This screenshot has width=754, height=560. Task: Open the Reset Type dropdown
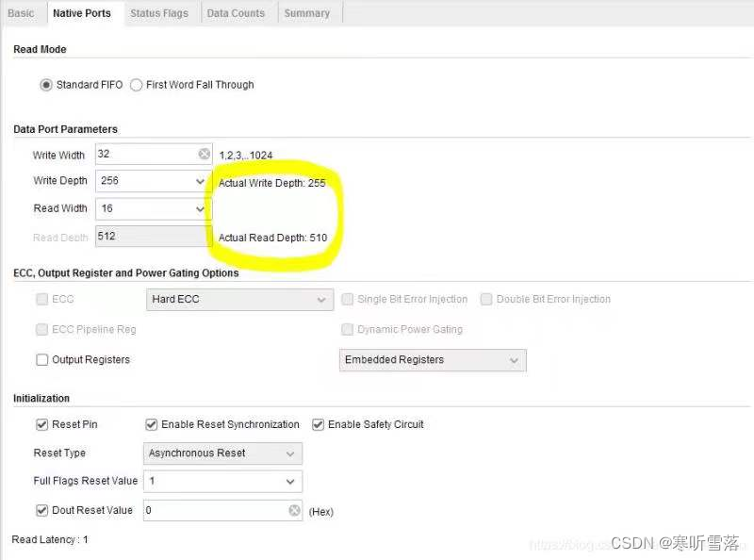222,453
